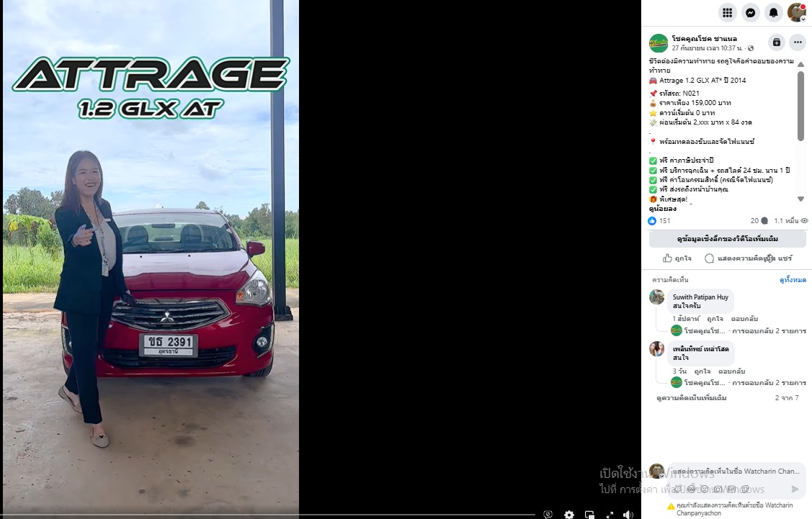Select text 'Attrage 1.2 GLX AT* ปี 2014'
Viewport: 812px width, 519px height.
click(702, 80)
